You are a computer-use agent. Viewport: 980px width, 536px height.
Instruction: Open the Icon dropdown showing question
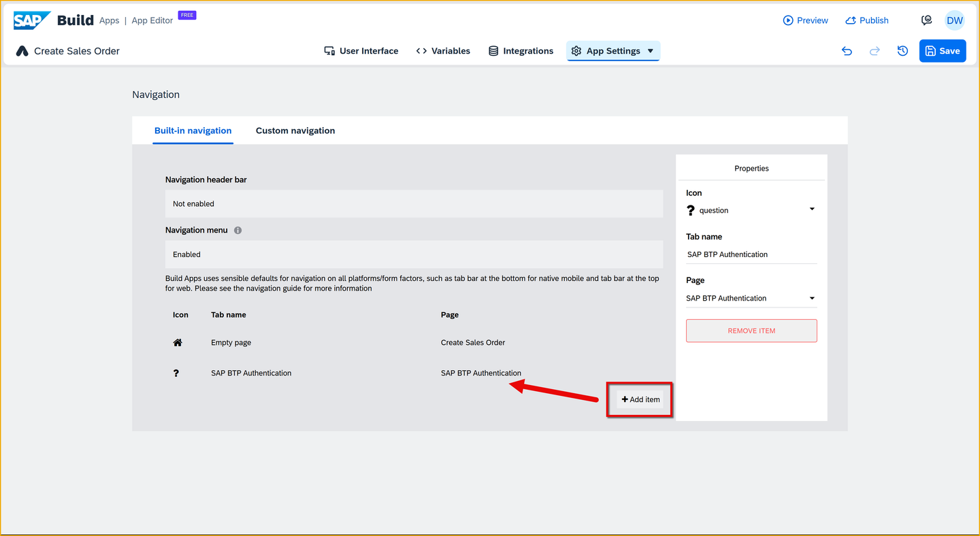(x=751, y=210)
